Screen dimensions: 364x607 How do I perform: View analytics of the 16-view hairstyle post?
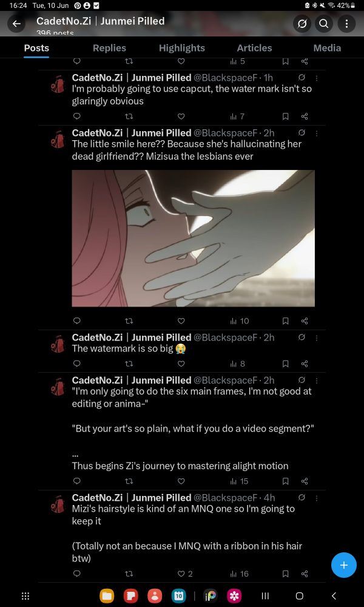[239, 574]
